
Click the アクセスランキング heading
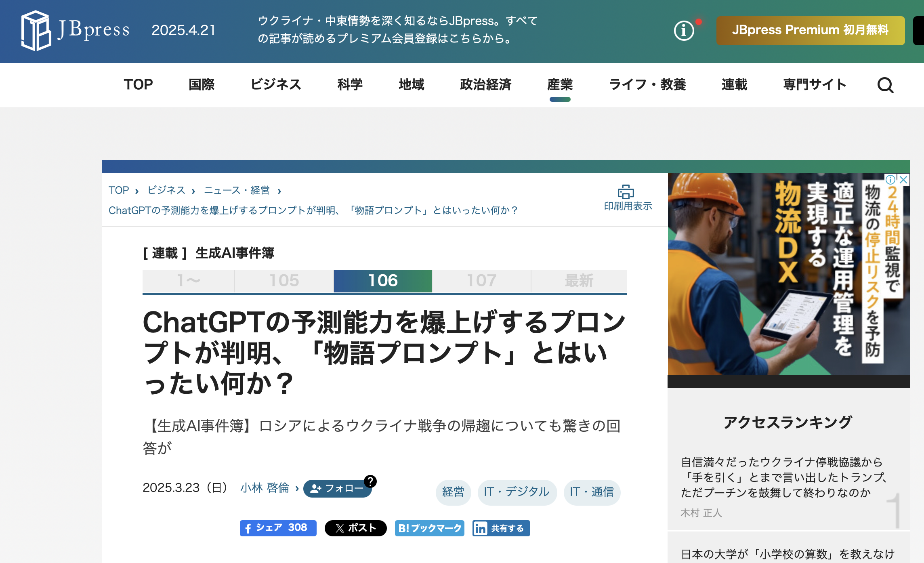(787, 422)
